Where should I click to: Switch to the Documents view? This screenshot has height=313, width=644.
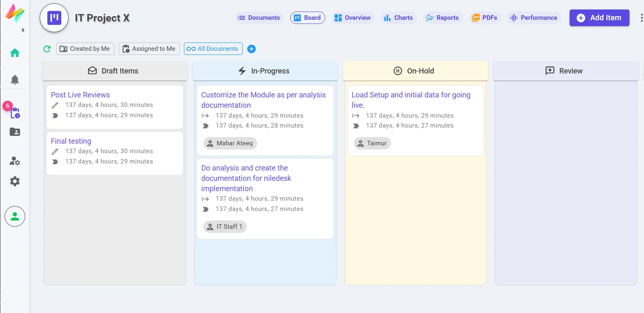pos(260,18)
